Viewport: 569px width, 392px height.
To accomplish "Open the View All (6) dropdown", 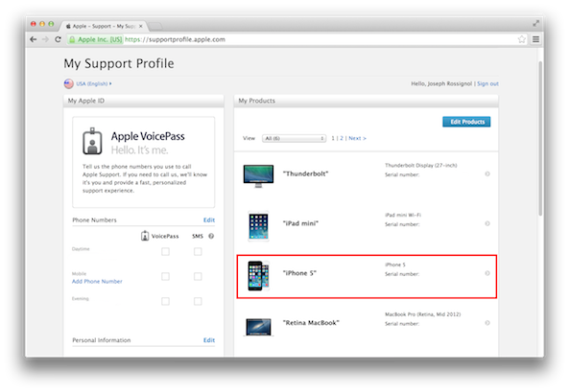I will point(294,139).
